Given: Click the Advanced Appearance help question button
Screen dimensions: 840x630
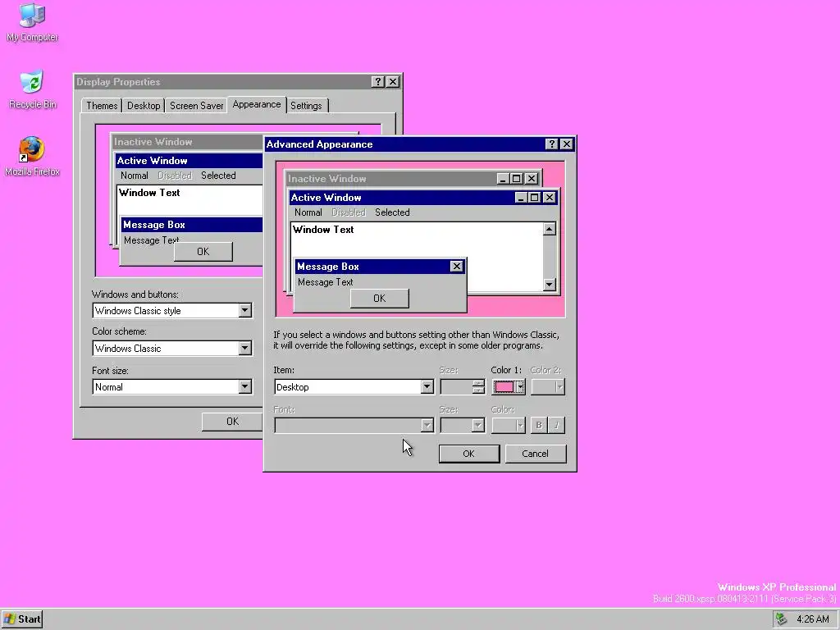Looking at the screenshot, I should click(x=551, y=144).
